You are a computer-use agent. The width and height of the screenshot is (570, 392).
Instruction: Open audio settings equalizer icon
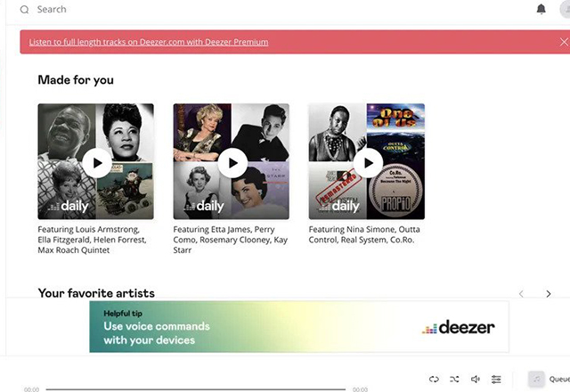(496, 380)
